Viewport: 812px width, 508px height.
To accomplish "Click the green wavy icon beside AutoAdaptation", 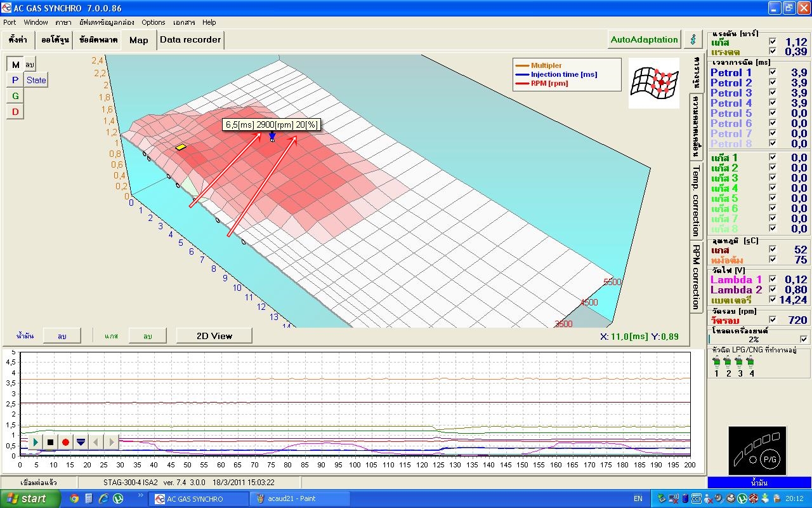I will point(692,39).
